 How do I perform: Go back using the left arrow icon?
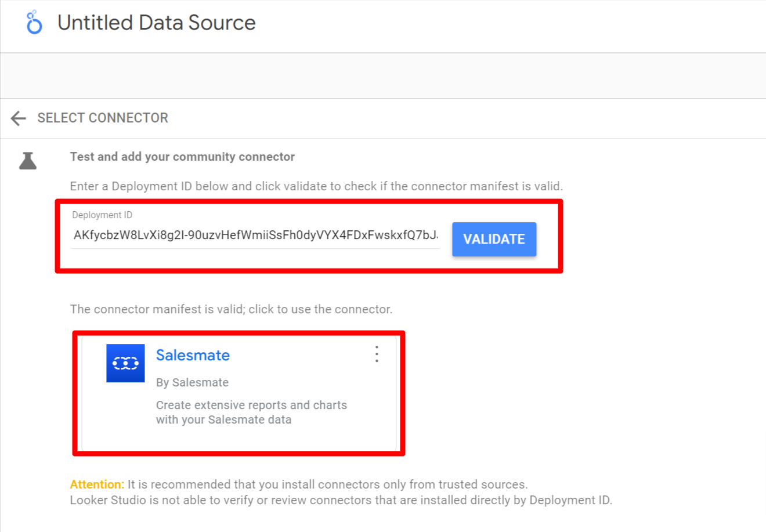click(19, 118)
